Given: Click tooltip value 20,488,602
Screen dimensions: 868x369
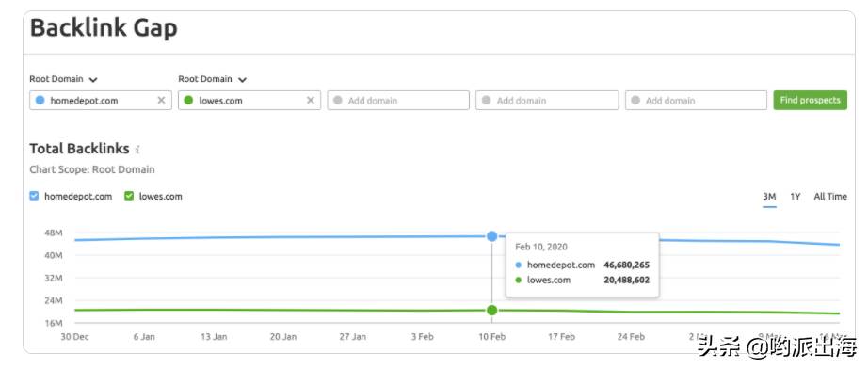Looking at the screenshot, I should point(626,280).
